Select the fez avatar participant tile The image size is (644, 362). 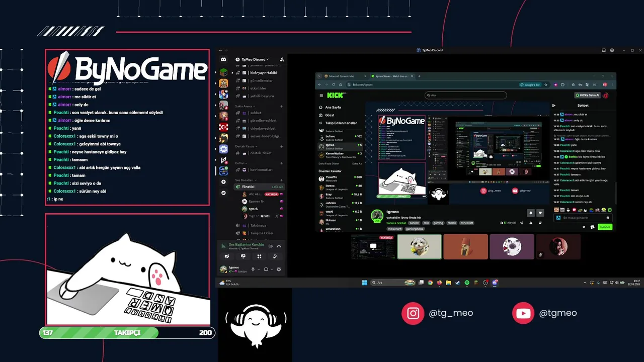coord(465,246)
